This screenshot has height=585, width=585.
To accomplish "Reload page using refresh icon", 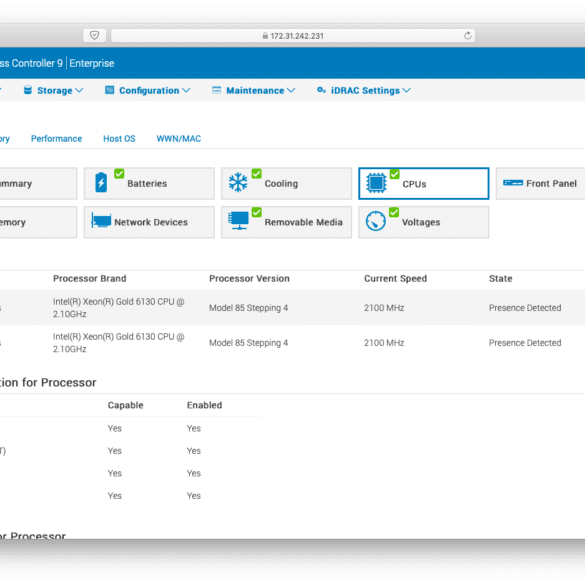I will [x=467, y=35].
